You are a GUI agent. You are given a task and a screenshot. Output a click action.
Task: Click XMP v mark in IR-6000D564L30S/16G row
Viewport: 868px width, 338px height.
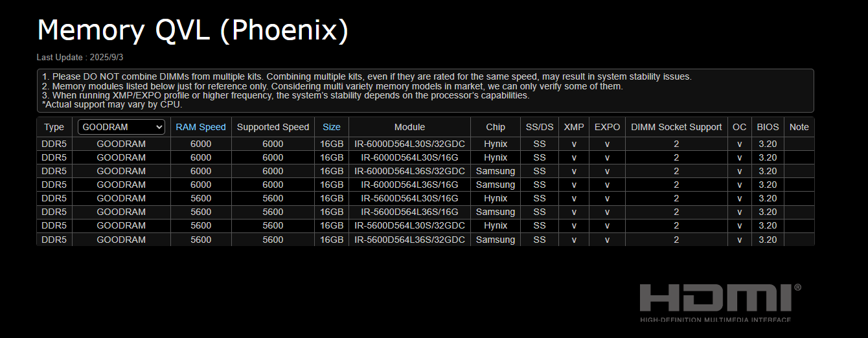[x=574, y=157]
